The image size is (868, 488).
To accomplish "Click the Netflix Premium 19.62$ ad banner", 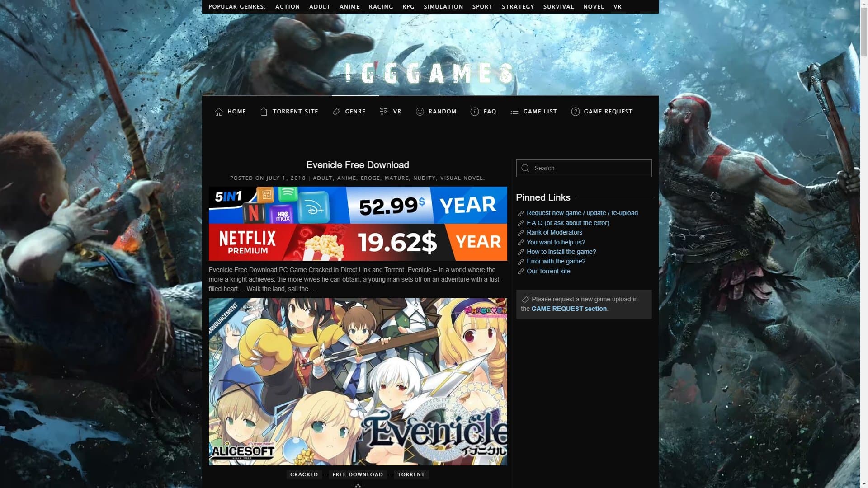I will 358,242.
